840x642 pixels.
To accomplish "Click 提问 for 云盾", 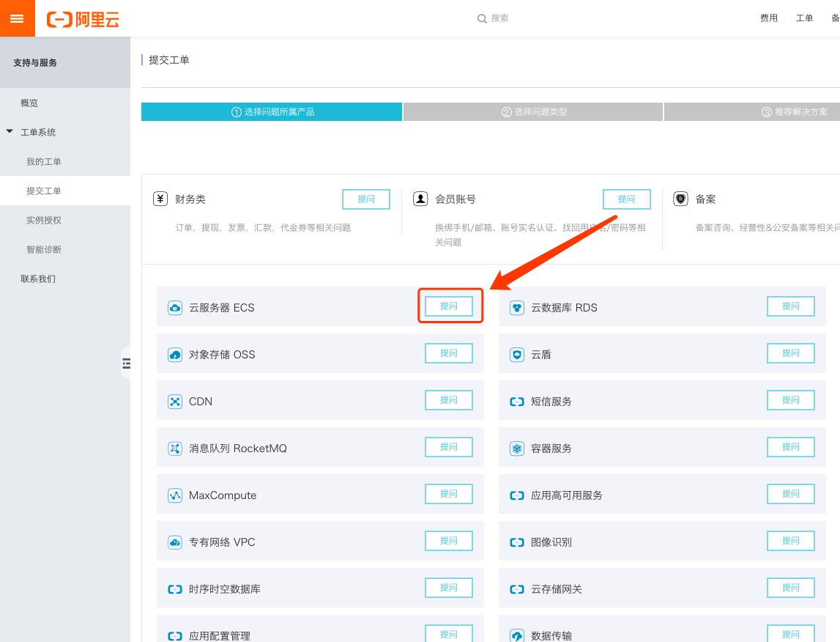I will coord(791,353).
